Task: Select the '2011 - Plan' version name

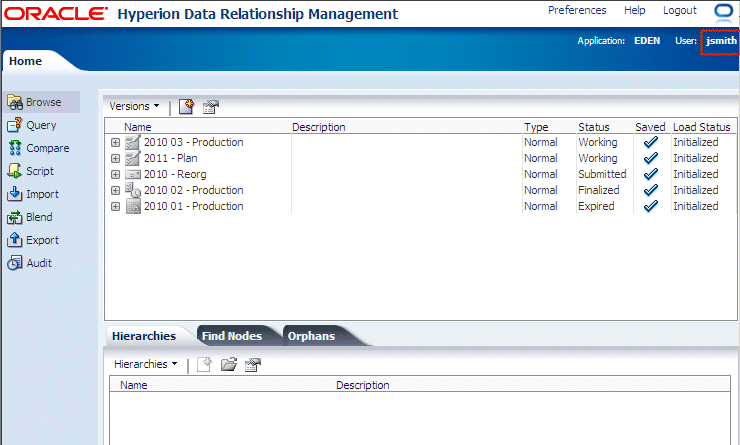Action: (170, 158)
